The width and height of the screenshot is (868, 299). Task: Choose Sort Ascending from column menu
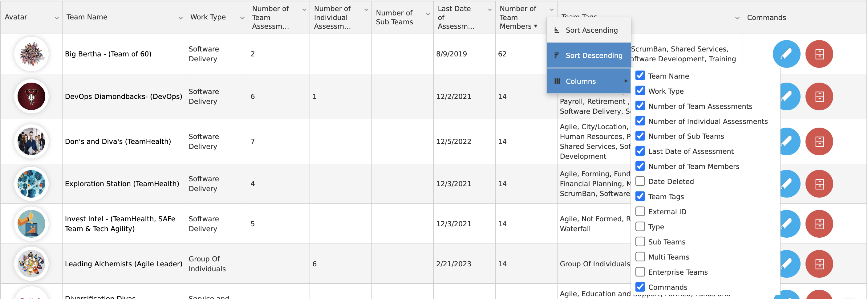tap(588, 30)
